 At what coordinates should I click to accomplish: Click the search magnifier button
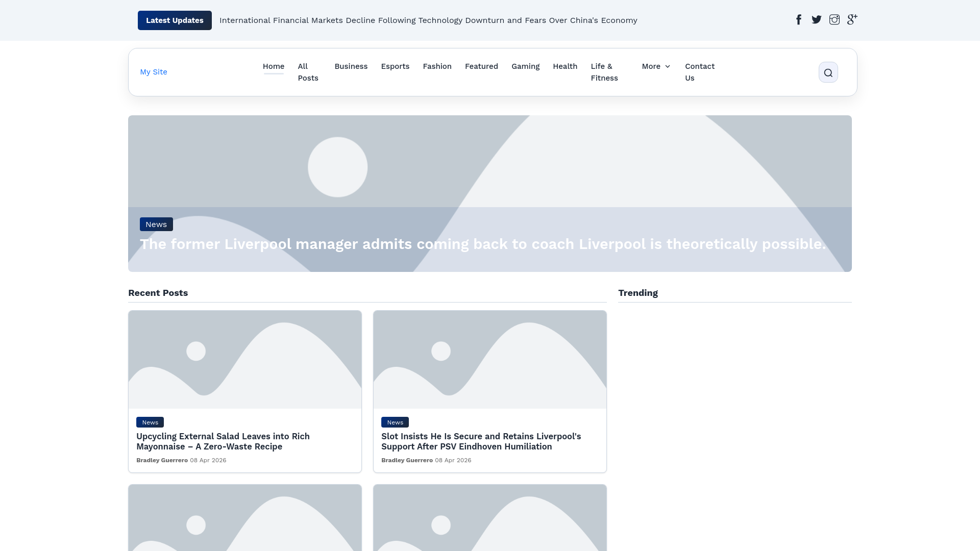click(x=828, y=72)
